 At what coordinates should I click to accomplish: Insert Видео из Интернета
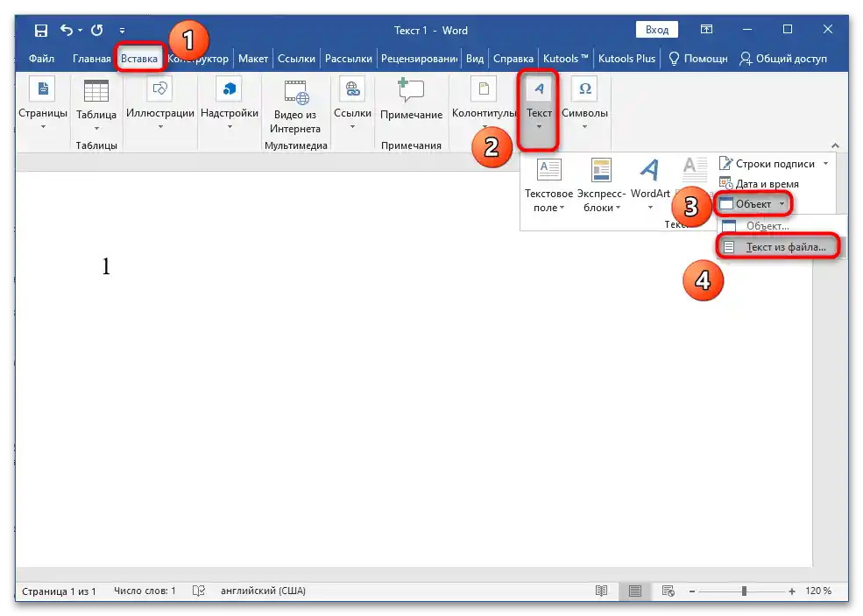click(295, 107)
